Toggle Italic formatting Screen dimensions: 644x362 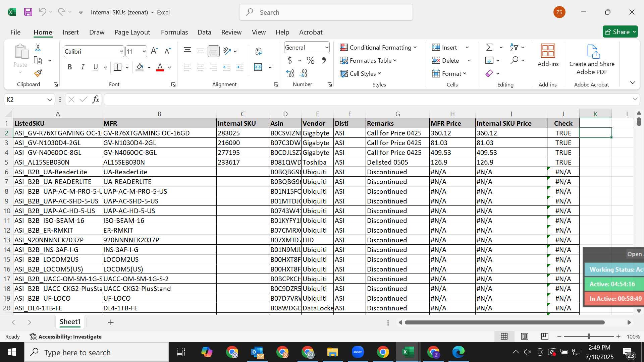click(83, 67)
